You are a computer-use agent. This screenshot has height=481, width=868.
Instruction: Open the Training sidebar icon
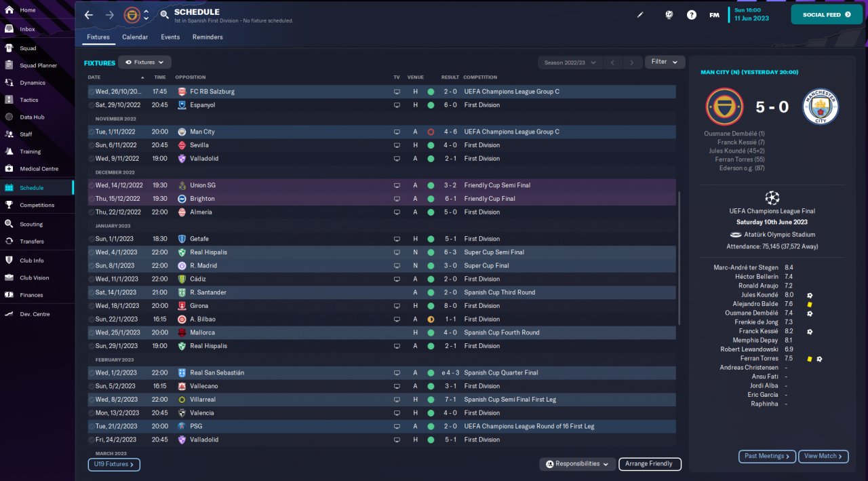[x=9, y=151]
